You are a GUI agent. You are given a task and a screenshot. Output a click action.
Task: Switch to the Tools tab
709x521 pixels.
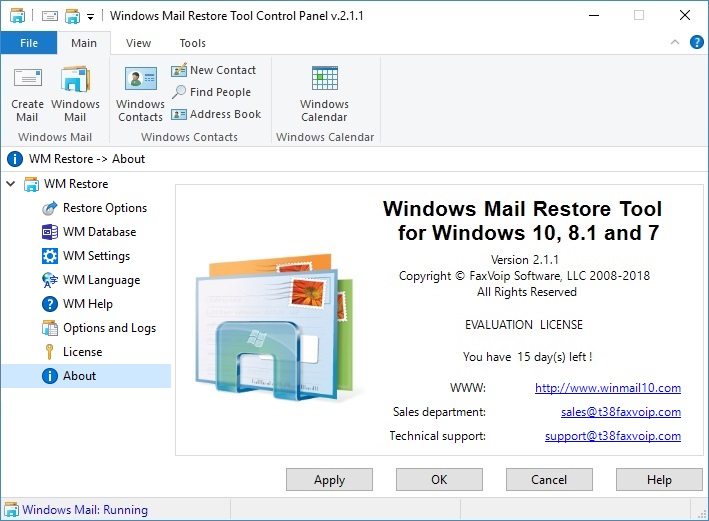coord(193,43)
